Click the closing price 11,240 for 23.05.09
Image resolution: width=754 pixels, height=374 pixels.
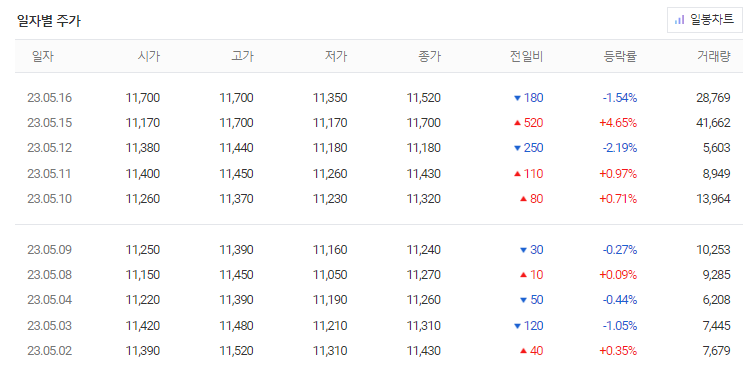424,250
